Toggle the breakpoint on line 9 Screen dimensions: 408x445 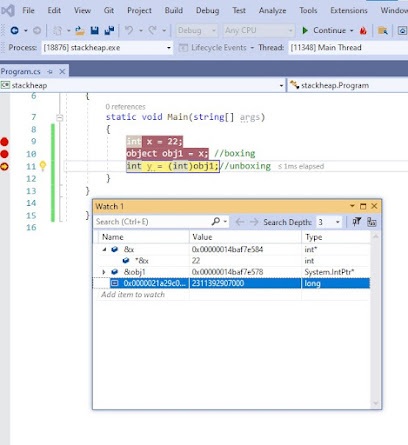coord(4,142)
